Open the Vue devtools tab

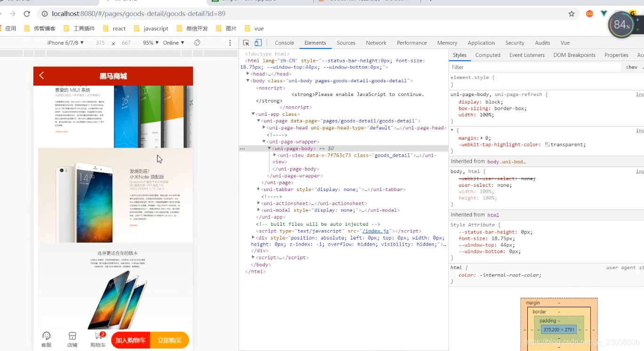(x=565, y=43)
